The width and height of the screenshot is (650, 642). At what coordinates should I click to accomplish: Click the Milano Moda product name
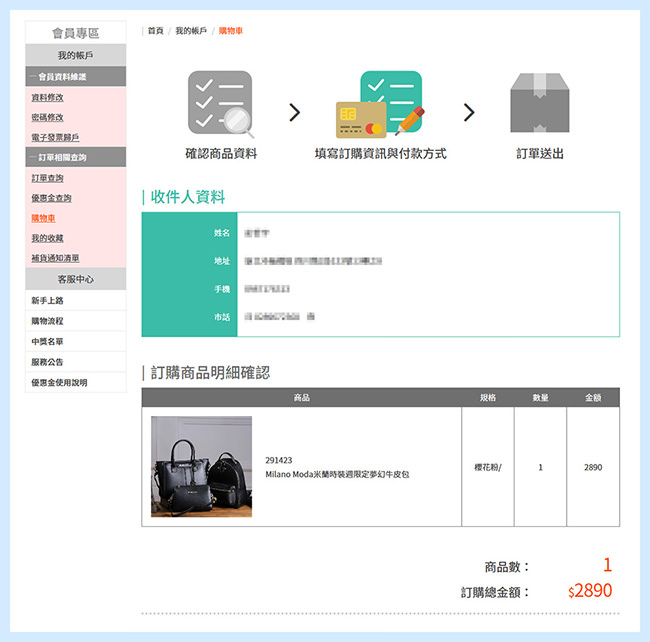(x=337, y=474)
